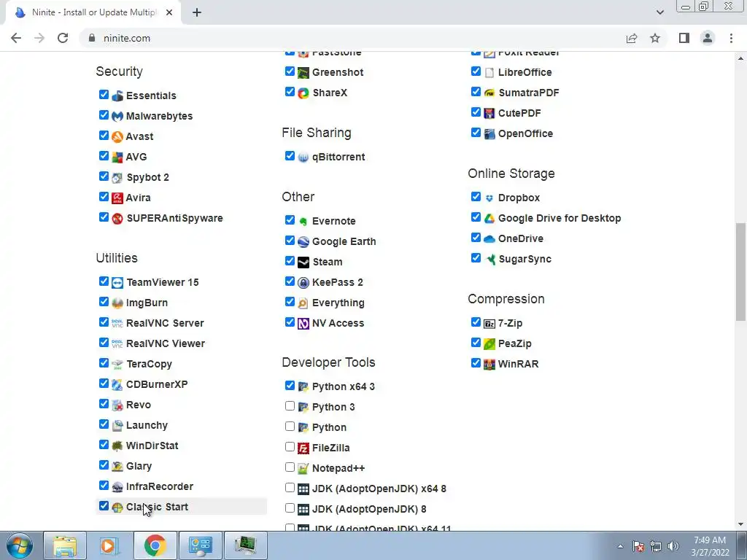Click the PeaZip green icon

coord(489,344)
